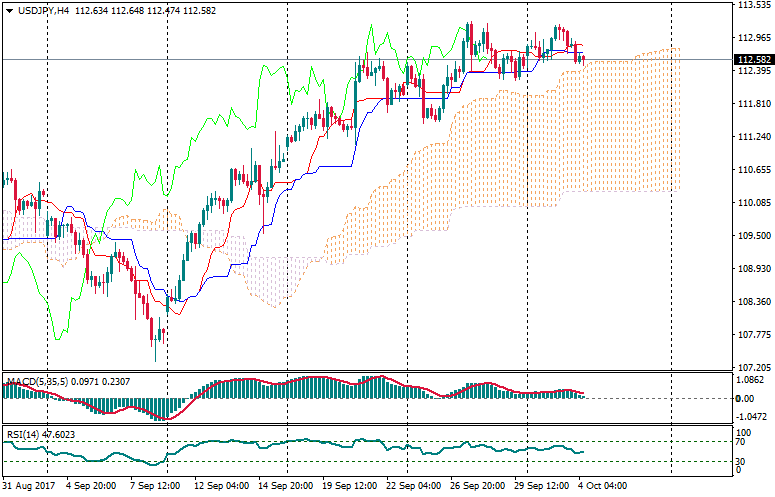
Task: Click the 113.535 price axis label
Action: point(751,5)
